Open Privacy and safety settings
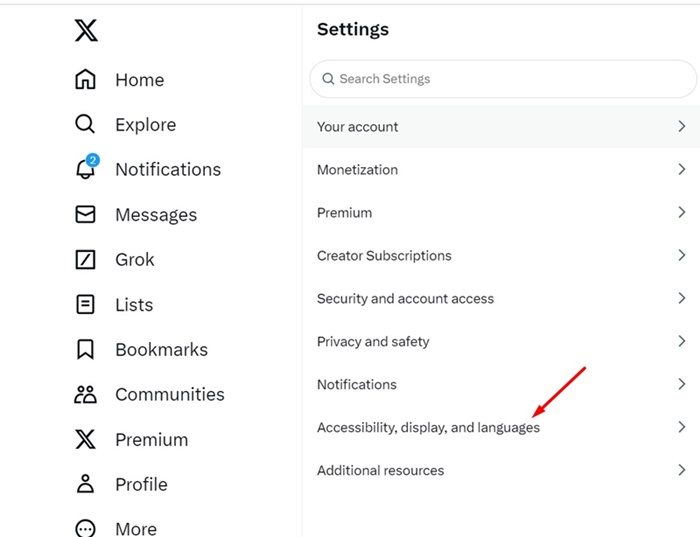The image size is (700, 537). point(501,341)
